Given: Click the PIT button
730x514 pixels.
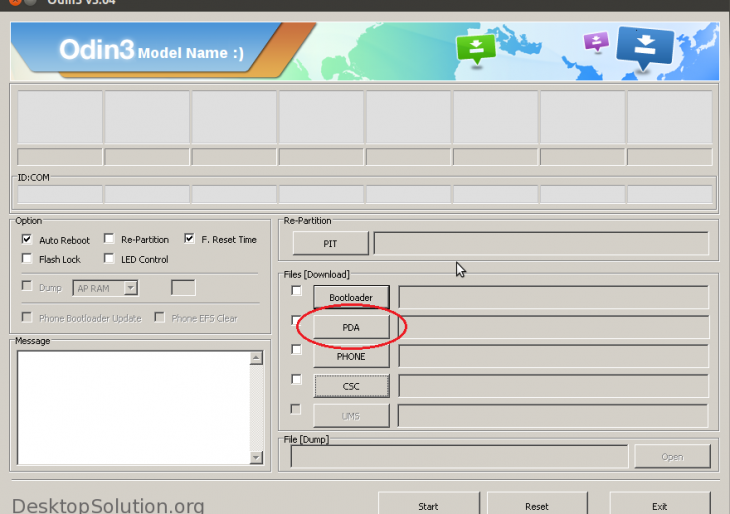Looking at the screenshot, I should [330, 243].
